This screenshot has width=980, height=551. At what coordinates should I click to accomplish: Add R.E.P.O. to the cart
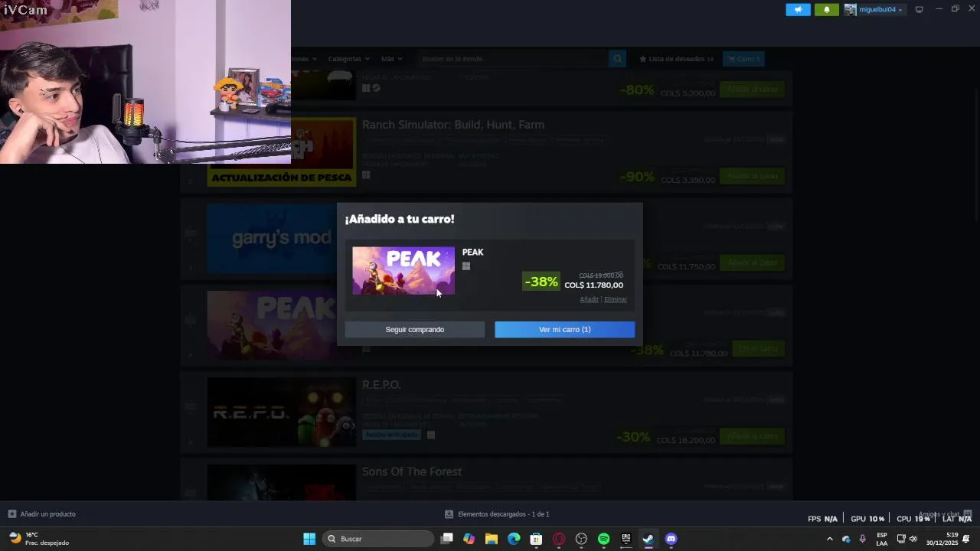click(x=752, y=436)
